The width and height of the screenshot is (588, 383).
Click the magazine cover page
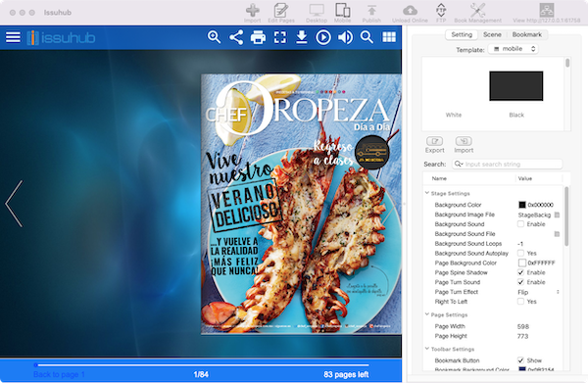pos(301,204)
